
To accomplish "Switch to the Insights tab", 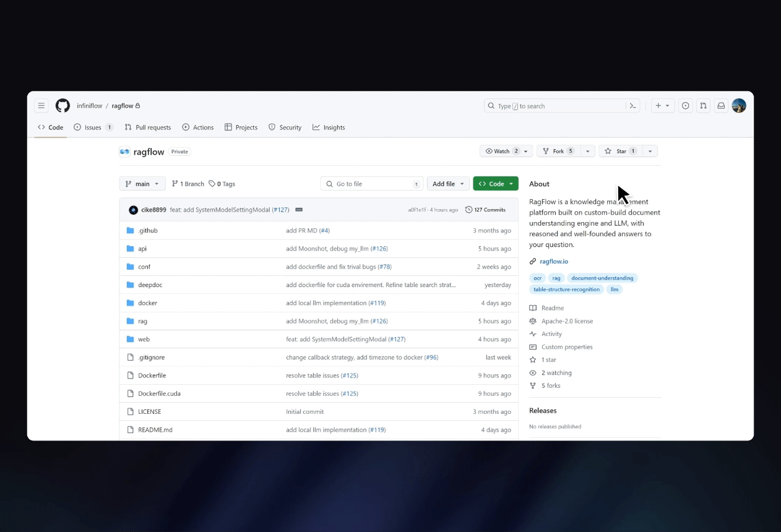I will [329, 127].
